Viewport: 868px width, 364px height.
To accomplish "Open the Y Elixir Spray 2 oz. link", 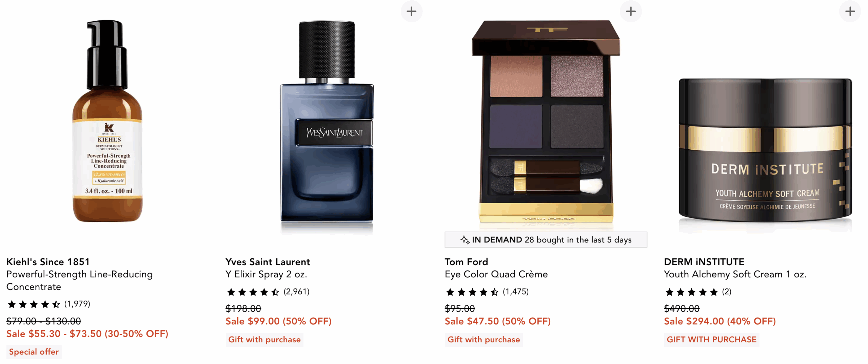I will pos(266,274).
